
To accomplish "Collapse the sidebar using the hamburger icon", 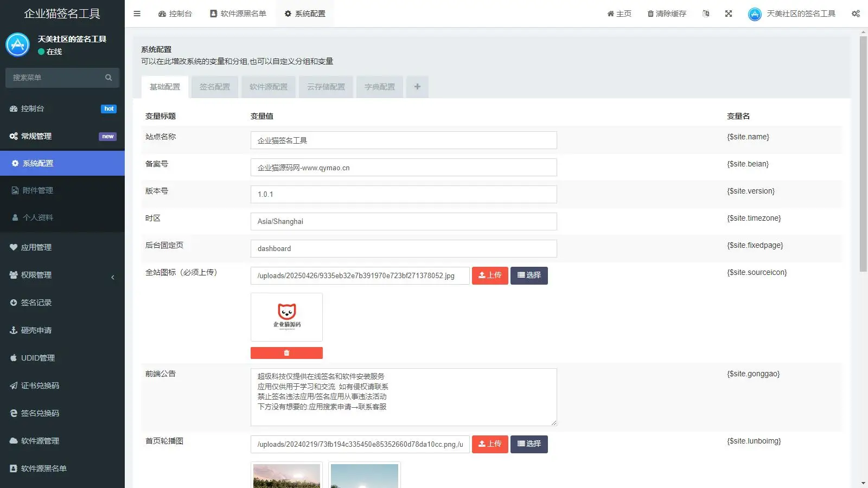I will tap(137, 13).
